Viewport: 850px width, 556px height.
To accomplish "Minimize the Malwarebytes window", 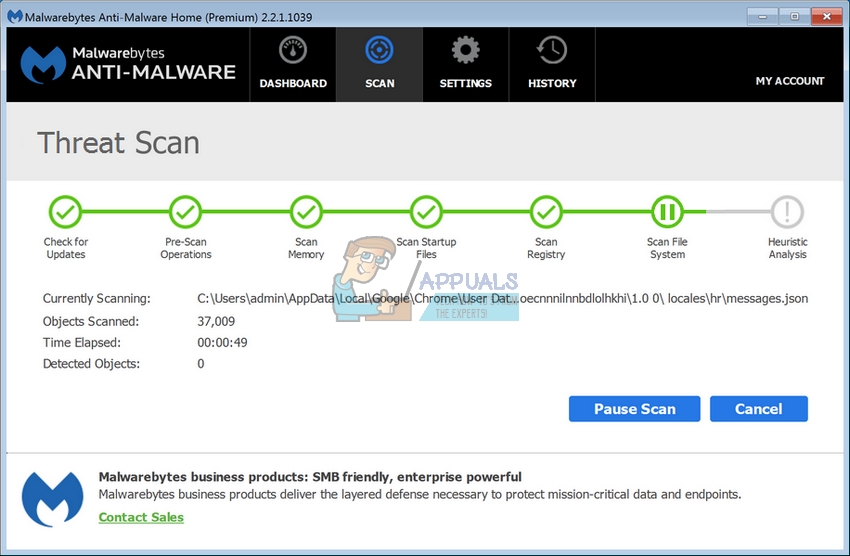I will [762, 16].
